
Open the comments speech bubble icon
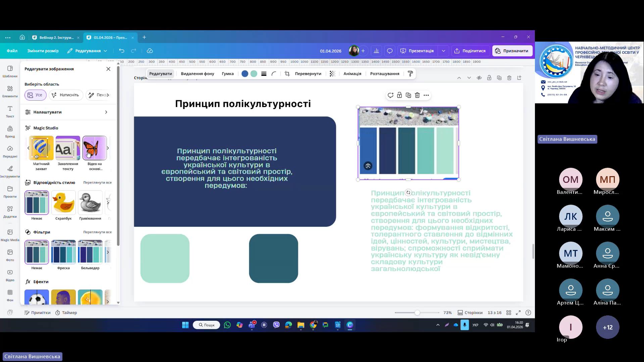(x=390, y=51)
